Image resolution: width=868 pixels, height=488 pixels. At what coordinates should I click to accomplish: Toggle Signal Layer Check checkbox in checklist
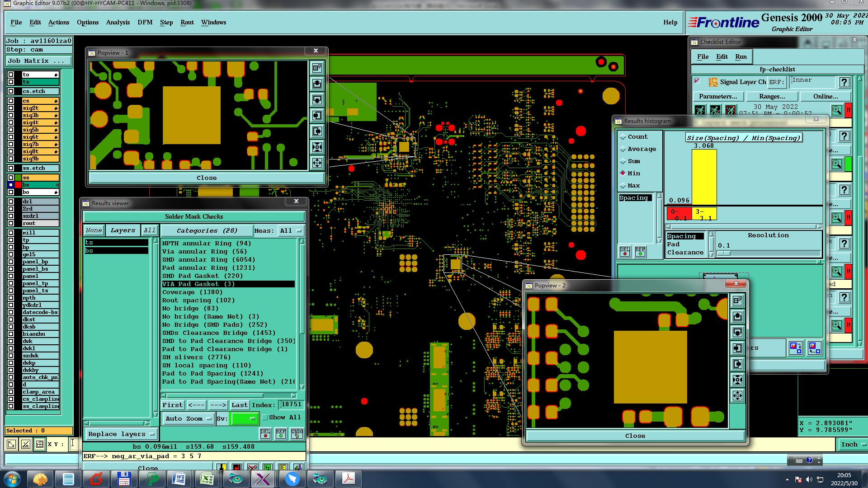697,81
